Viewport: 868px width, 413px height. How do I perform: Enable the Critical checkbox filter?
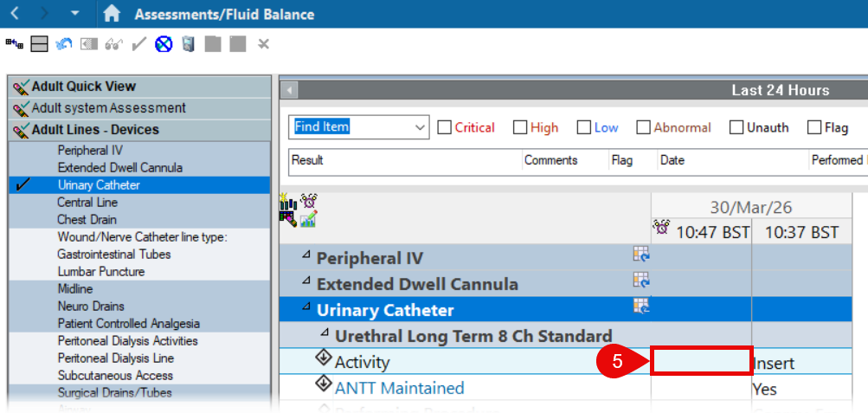pyautogui.click(x=445, y=127)
